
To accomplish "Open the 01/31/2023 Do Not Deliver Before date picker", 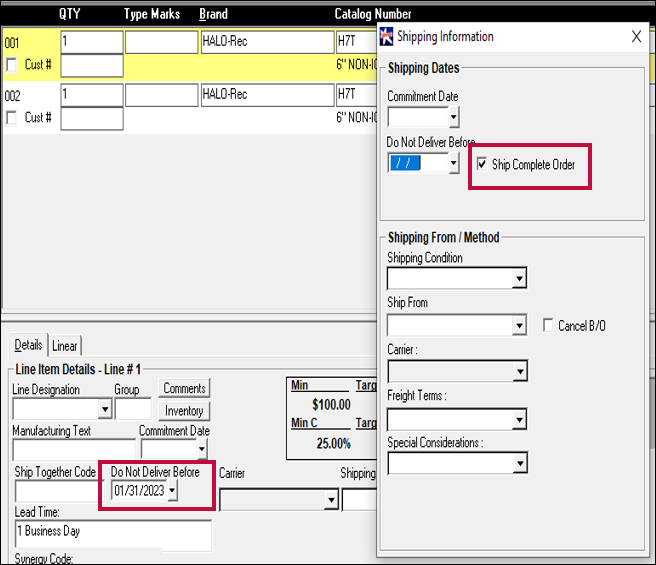I will pos(171,491).
